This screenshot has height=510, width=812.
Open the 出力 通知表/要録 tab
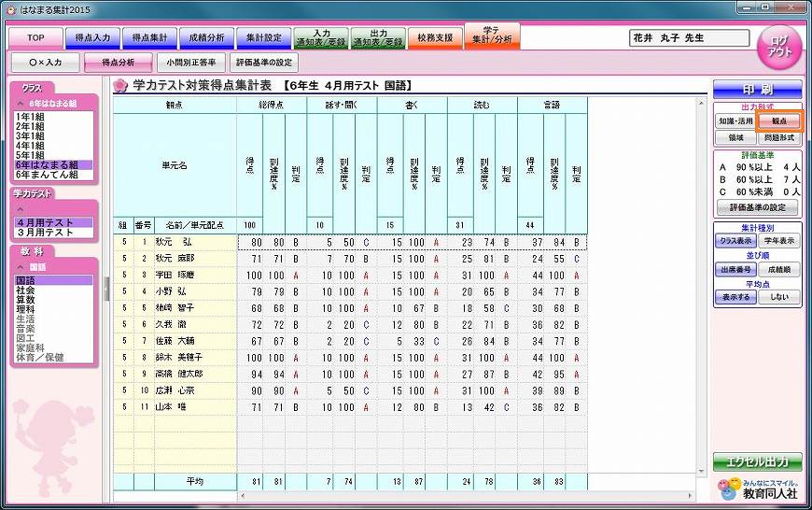378,38
